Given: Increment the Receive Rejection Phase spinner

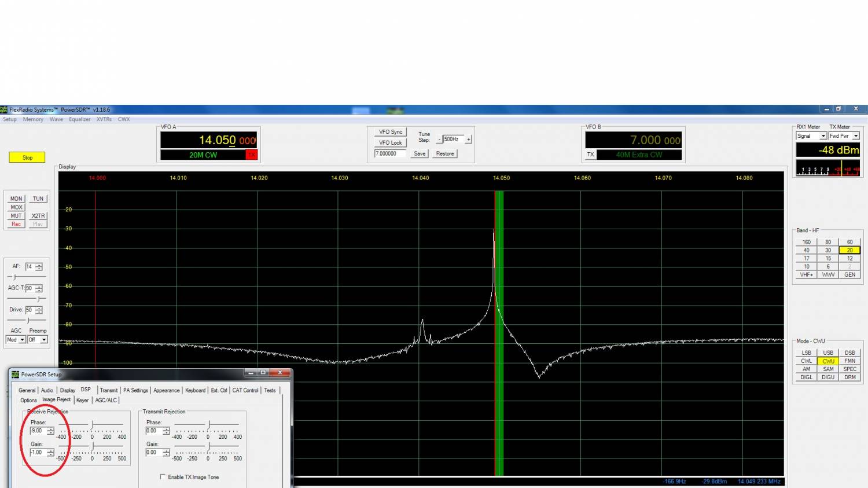Looking at the screenshot, I should pyautogui.click(x=50, y=429).
